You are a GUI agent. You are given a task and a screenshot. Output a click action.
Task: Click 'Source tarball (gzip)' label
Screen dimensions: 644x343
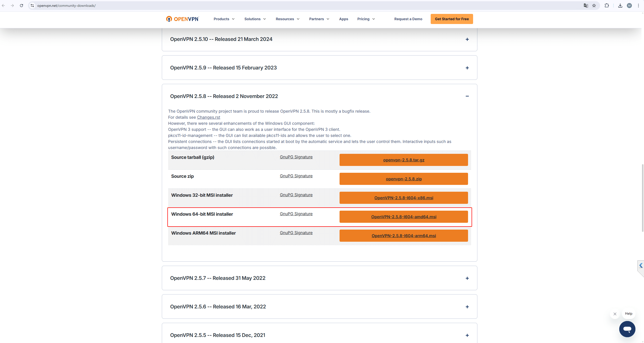193,157
